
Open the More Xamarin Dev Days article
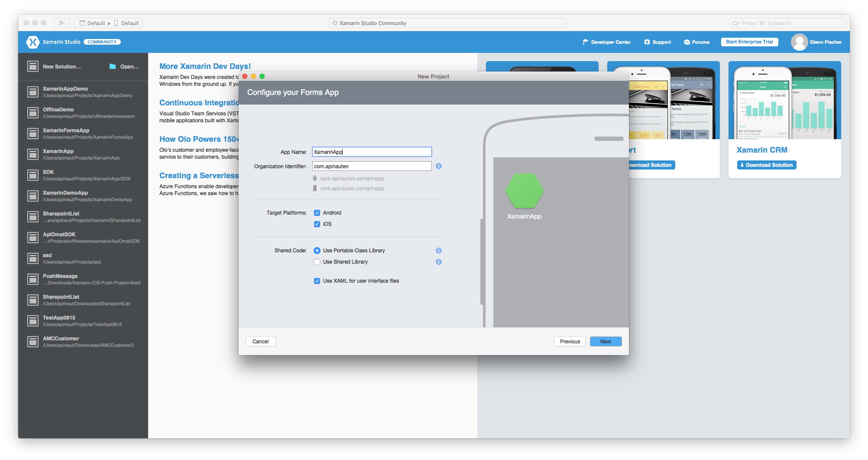pos(205,66)
